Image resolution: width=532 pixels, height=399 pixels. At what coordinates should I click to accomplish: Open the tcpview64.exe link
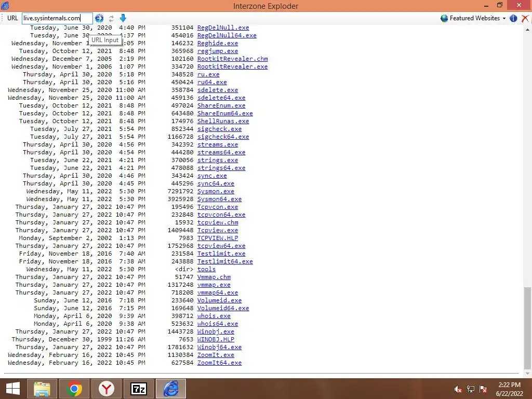coord(221,246)
